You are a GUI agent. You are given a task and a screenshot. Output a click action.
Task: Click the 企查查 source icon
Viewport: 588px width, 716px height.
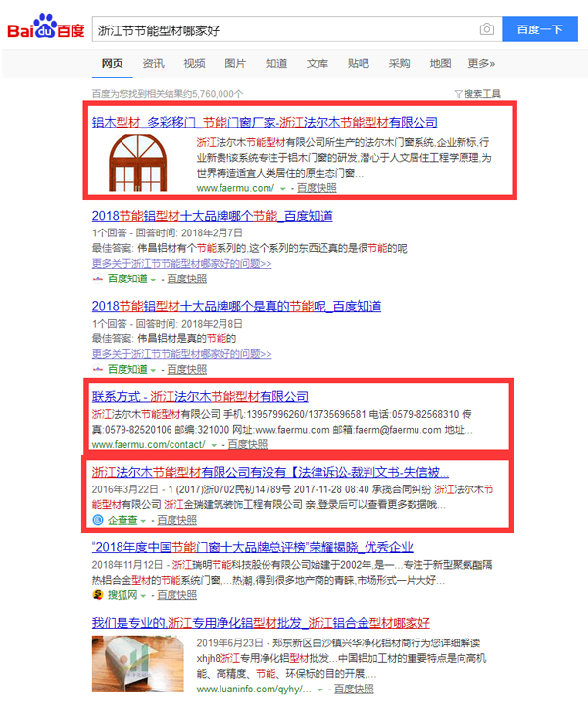(98, 520)
